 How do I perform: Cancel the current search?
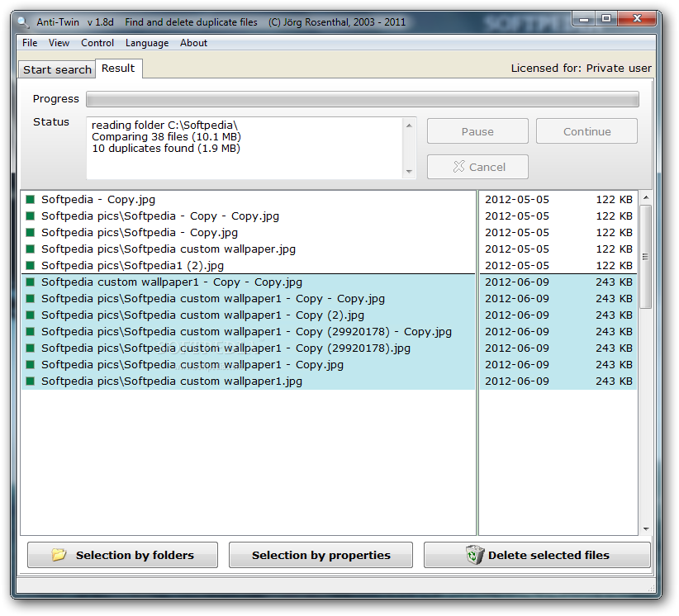point(477,167)
